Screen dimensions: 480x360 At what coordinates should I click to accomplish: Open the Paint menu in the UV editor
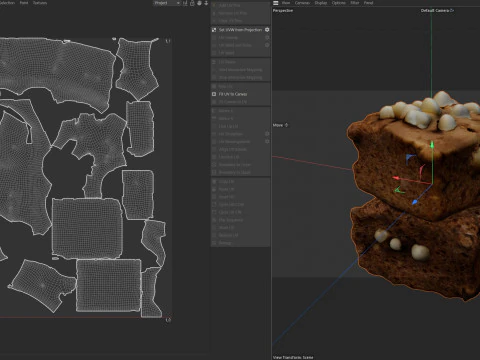pyautogui.click(x=24, y=3)
